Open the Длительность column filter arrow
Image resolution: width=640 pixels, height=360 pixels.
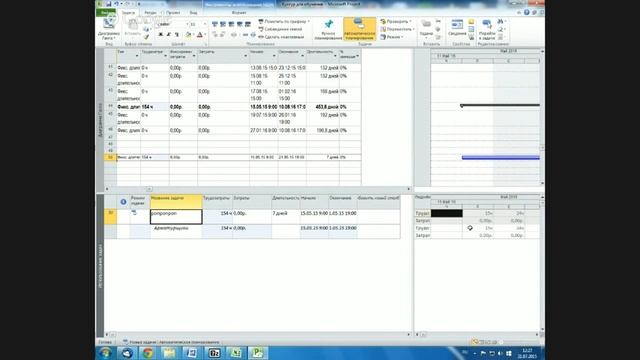(x=336, y=56)
